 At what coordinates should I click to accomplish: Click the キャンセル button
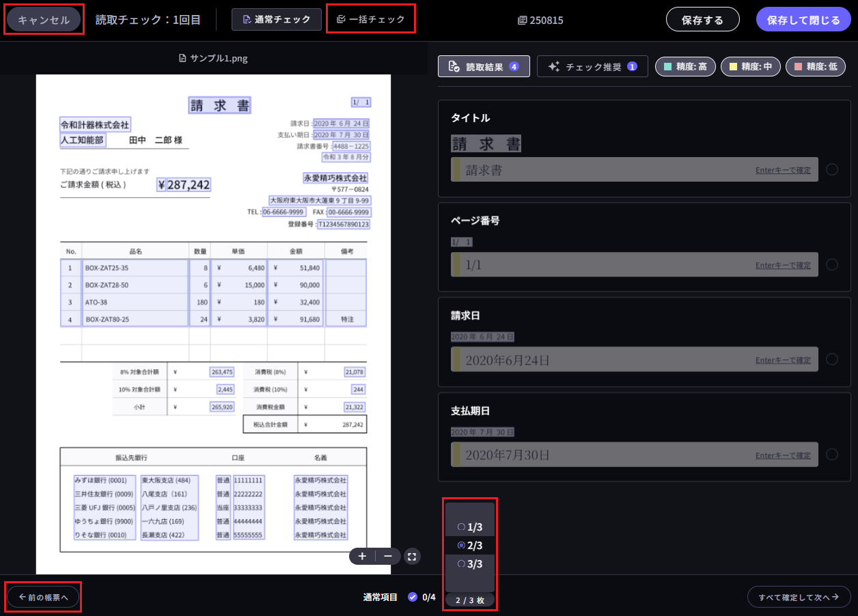[x=44, y=20]
